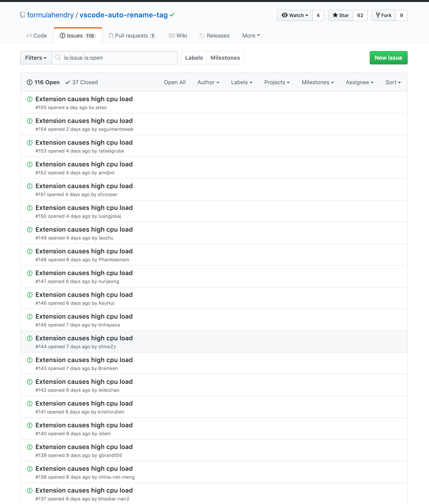The height and width of the screenshot is (504, 429).
Task: Create a New issue
Action: tap(388, 58)
